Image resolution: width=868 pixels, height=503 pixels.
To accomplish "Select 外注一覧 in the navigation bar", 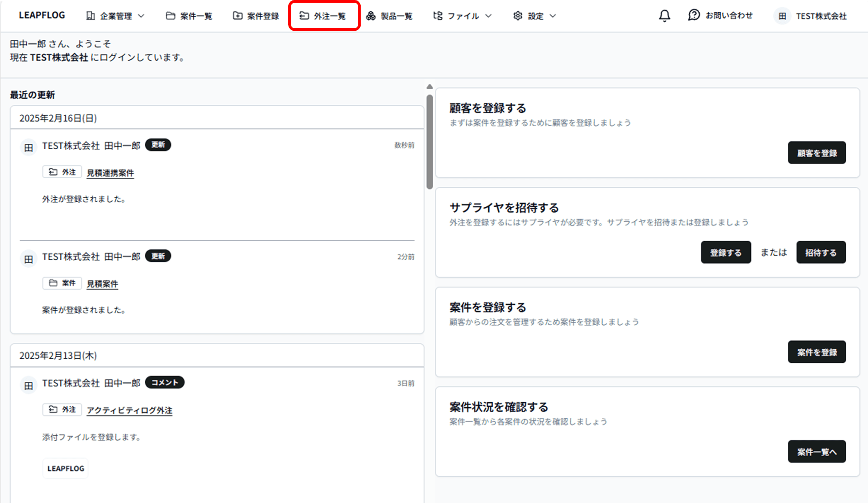I will (324, 15).
